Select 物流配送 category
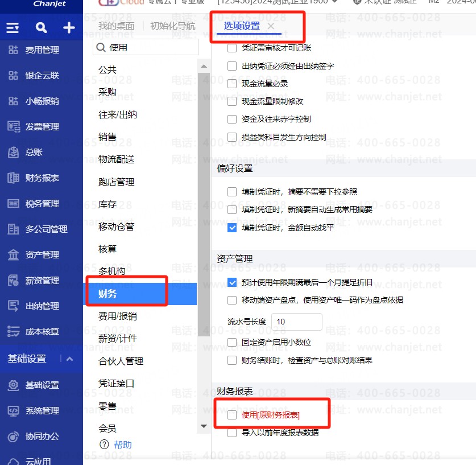 click(x=116, y=159)
